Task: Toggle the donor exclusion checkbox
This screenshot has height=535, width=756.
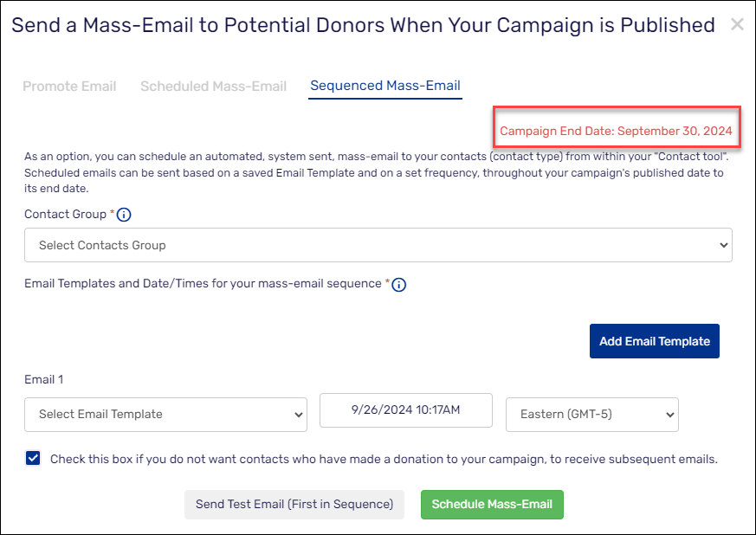Action: [x=33, y=459]
